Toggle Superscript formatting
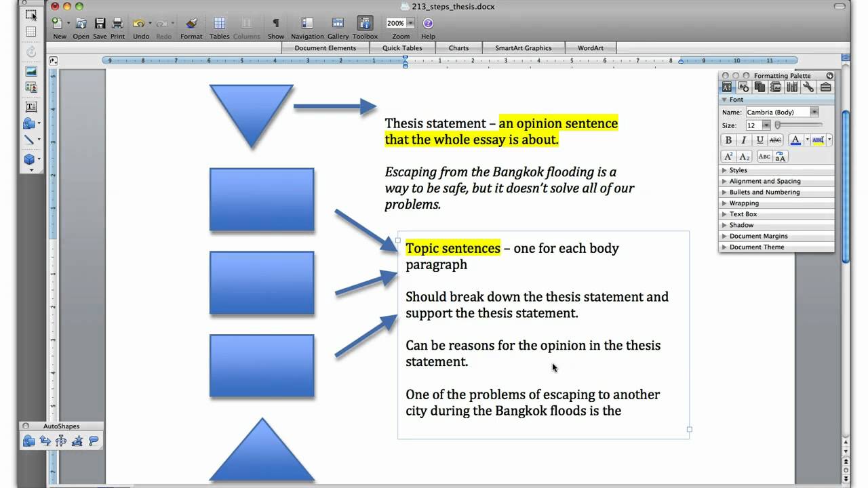This screenshot has width=868, height=488. pyautogui.click(x=728, y=157)
